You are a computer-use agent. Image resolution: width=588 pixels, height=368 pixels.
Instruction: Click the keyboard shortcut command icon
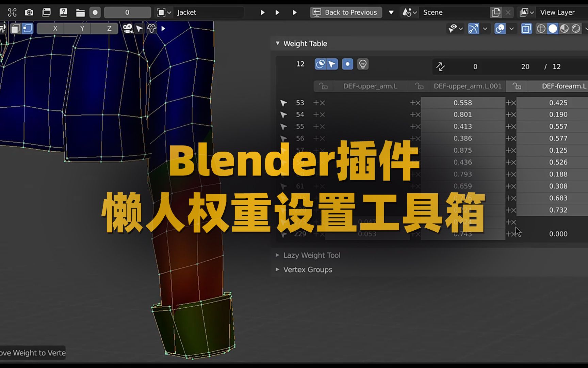click(x=12, y=13)
